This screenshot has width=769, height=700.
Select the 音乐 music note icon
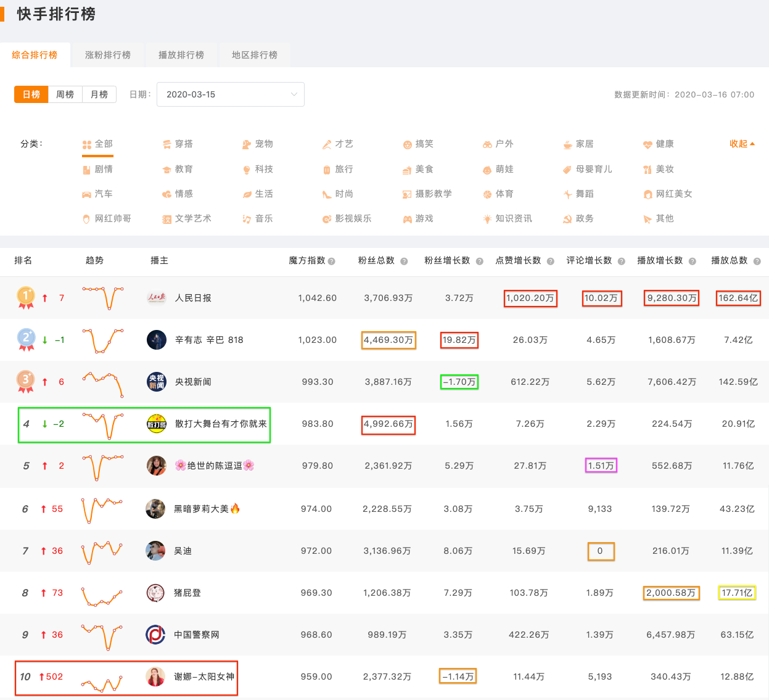coord(247,219)
